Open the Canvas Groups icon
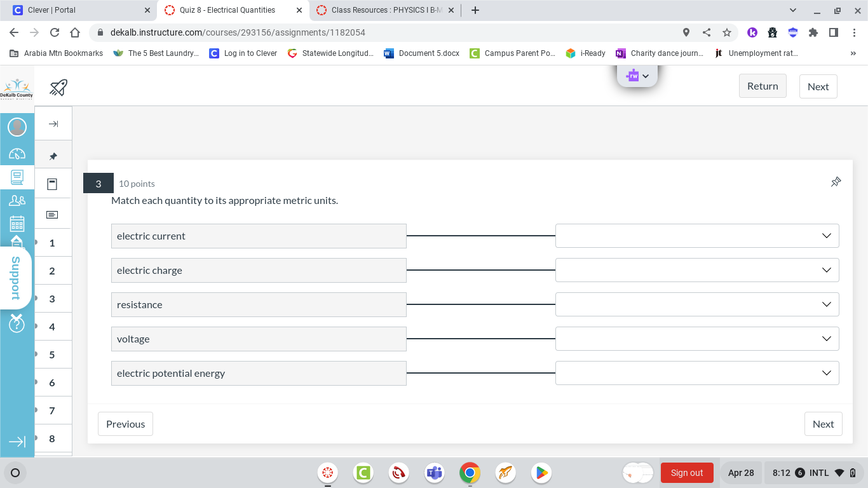 tap(17, 201)
